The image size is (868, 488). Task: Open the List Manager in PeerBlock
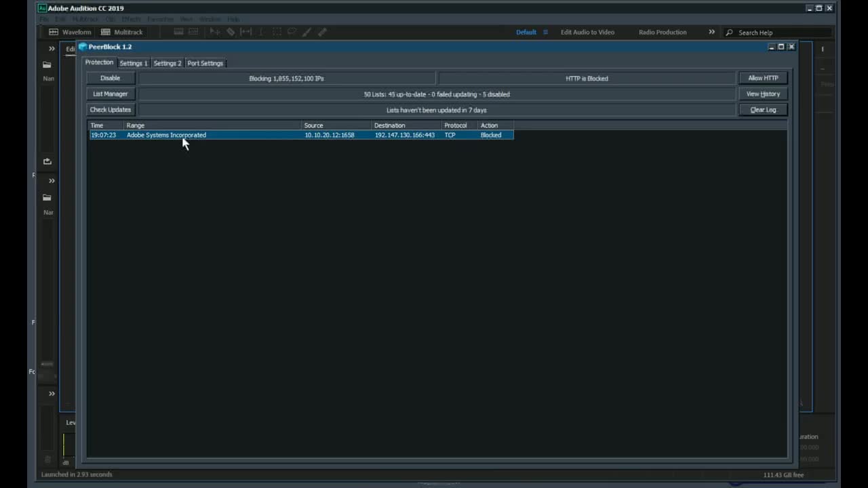click(x=110, y=94)
